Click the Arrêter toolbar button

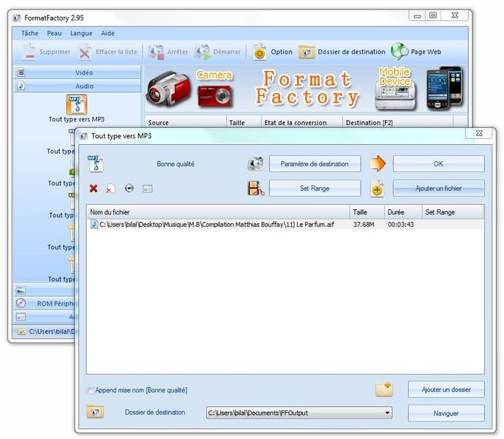pyautogui.click(x=168, y=52)
